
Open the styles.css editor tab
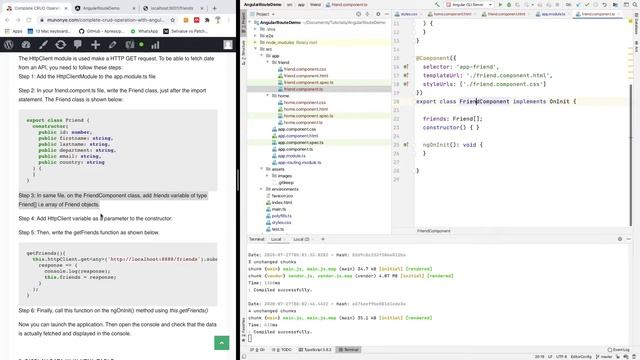point(409,14)
